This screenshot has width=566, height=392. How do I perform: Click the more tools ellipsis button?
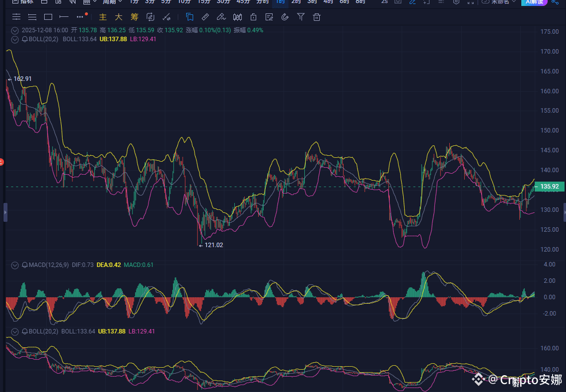(x=80, y=17)
